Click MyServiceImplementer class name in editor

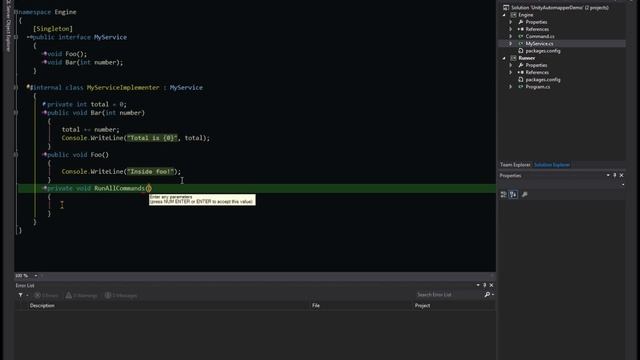click(x=123, y=87)
